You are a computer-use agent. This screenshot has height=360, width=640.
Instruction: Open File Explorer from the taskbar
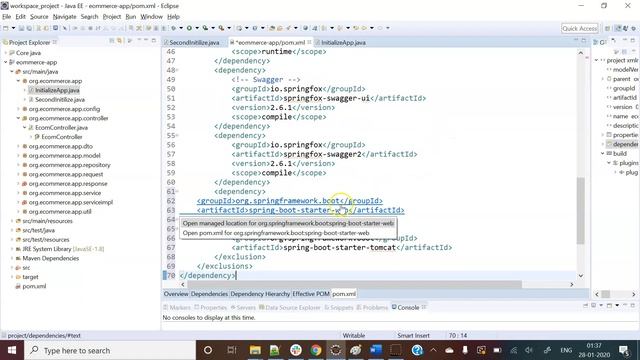(x=255, y=350)
